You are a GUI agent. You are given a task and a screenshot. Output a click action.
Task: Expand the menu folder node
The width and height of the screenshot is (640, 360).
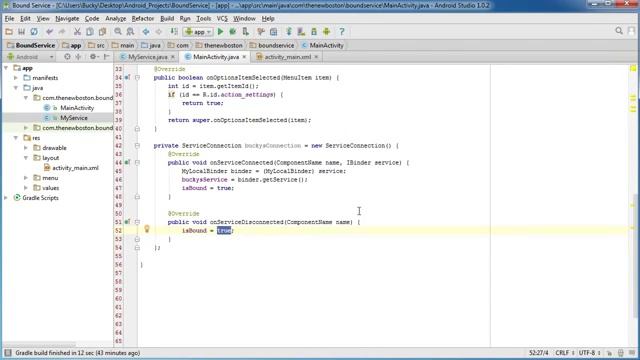coord(26,178)
